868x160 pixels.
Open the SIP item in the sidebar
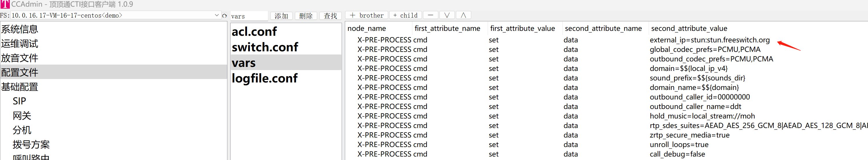[20, 101]
